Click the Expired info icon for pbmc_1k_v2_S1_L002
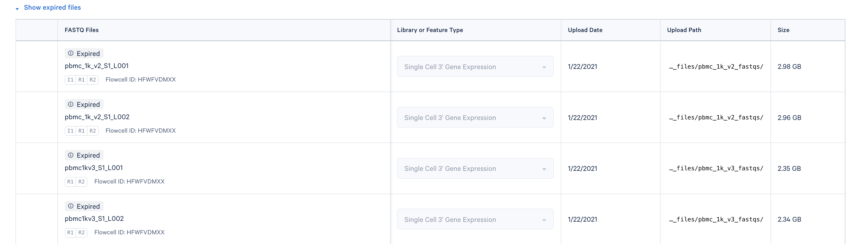This screenshot has height=244, width=868. coord(71,104)
